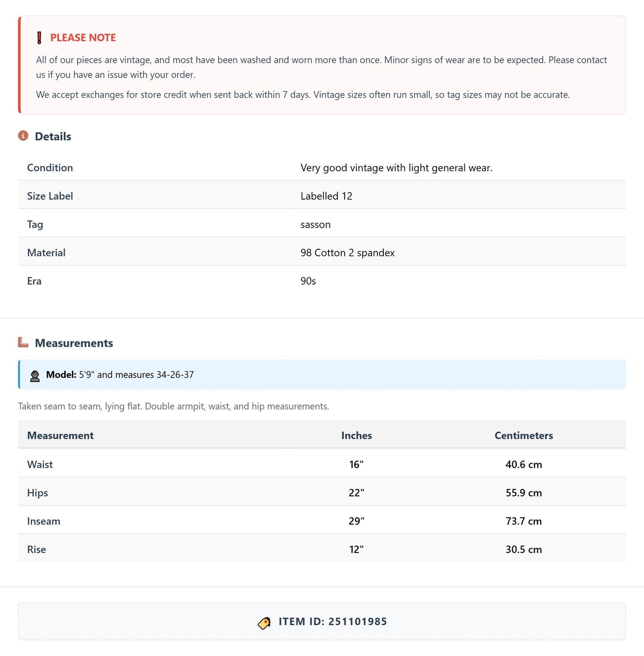Click the Rise 30.5 cm value
This screenshot has width=644, height=656.
click(524, 549)
